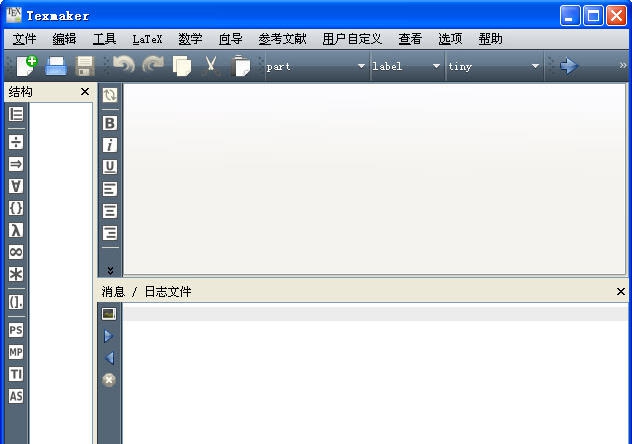Screen dimensions: 632x444
Task: Show the structure list icon in the sidebar
Action: coord(16,114)
